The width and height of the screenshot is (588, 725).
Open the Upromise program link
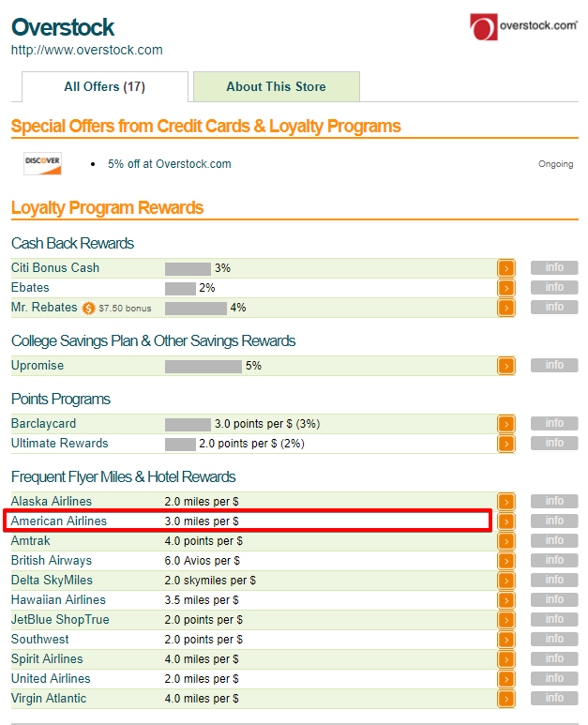[38, 365]
